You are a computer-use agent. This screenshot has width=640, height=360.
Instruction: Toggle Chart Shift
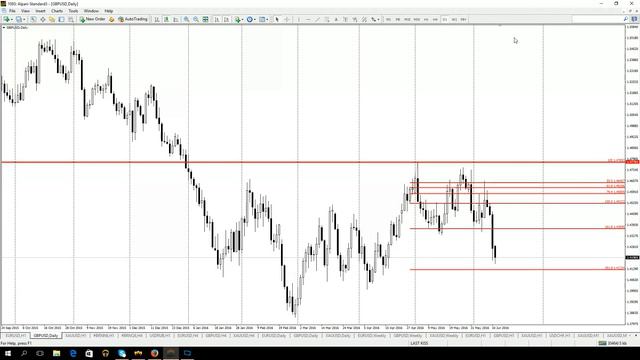tap(226, 19)
